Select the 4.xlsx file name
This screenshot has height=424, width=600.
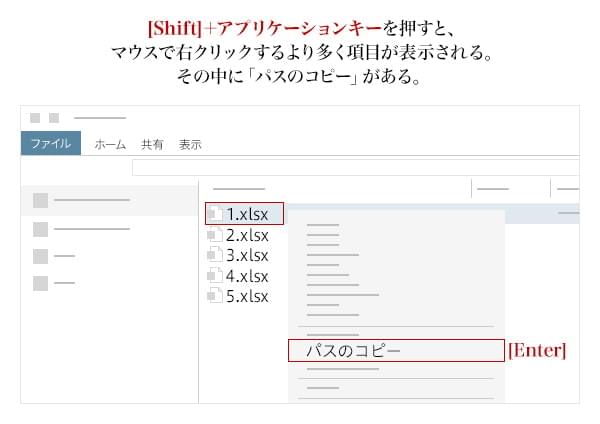(x=247, y=275)
